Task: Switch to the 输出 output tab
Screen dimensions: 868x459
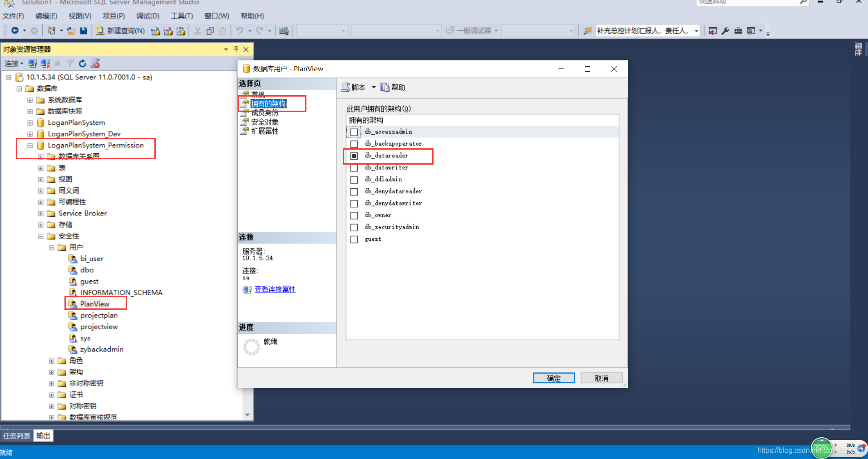Action: click(44, 436)
